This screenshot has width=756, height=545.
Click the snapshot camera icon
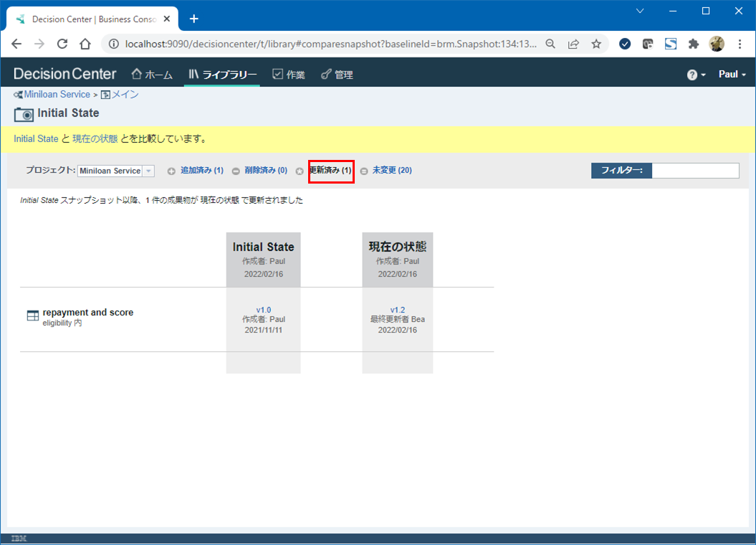(24, 114)
